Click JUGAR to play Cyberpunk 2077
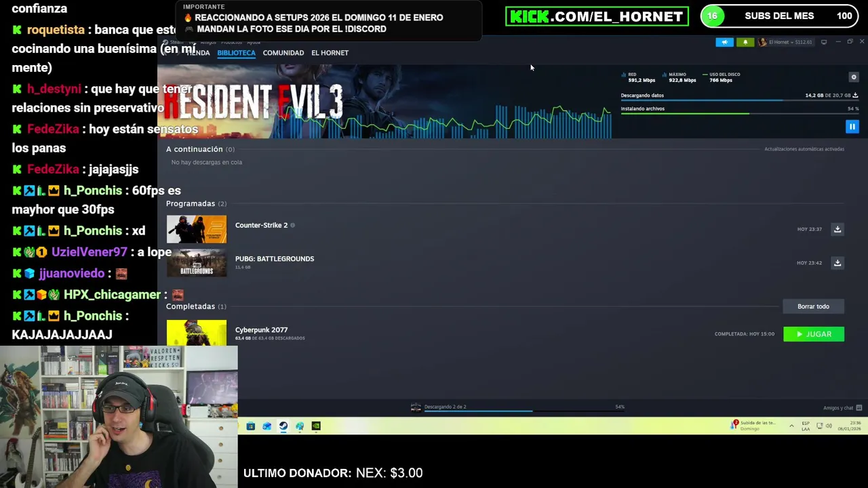The width and height of the screenshot is (868, 488). click(x=814, y=334)
